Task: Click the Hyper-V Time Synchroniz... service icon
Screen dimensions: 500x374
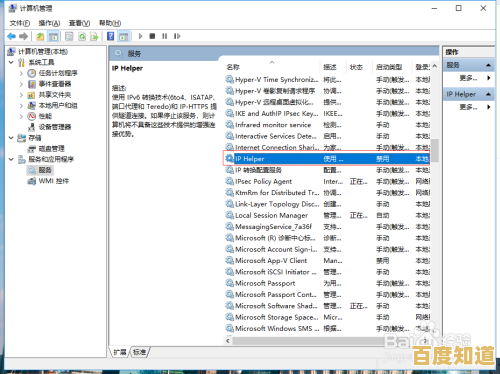Action: pyautogui.click(x=229, y=79)
